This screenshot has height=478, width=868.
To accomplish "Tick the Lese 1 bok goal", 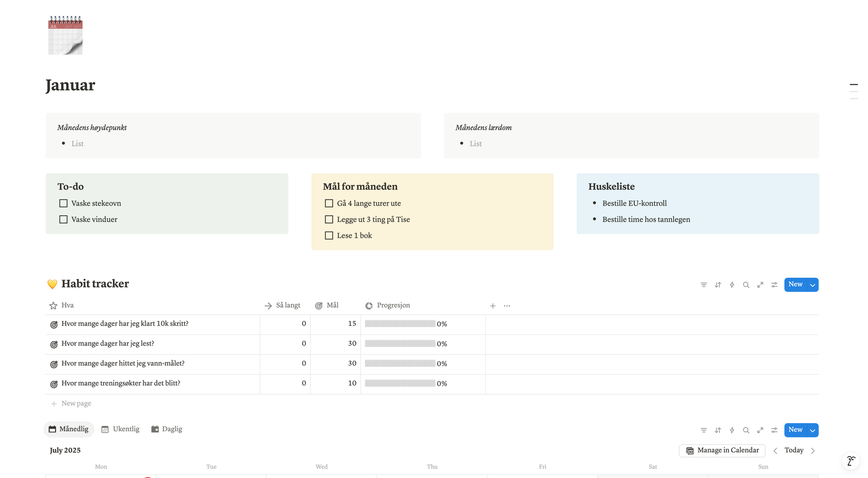I will coord(329,235).
